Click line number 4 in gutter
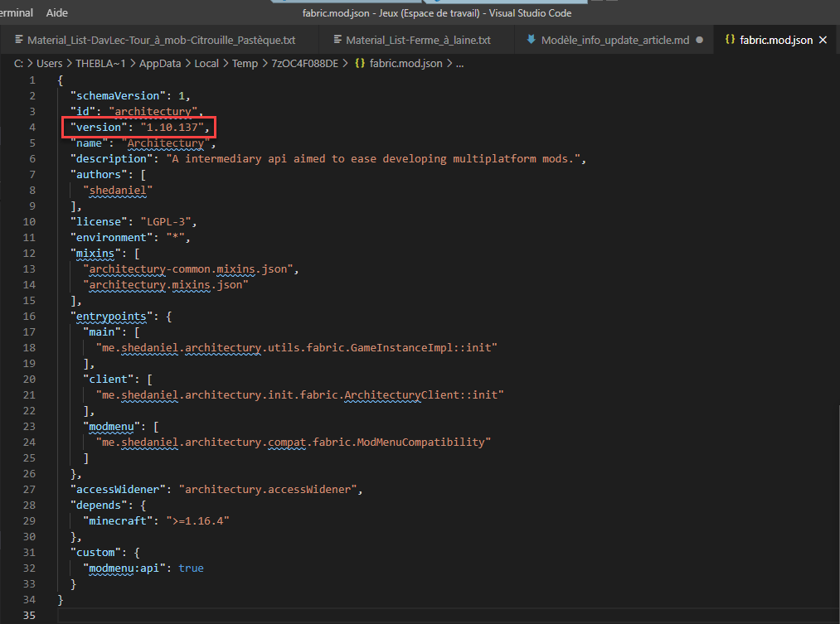Image resolution: width=840 pixels, height=624 pixels. (32, 128)
